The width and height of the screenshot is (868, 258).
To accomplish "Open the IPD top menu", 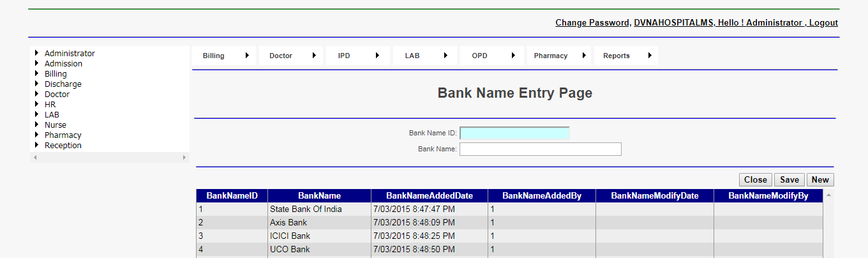I will [358, 56].
